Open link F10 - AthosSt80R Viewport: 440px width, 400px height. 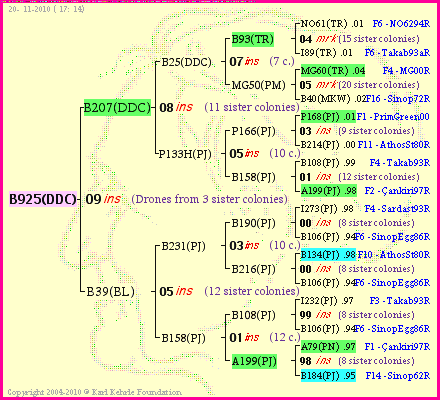coord(394,255)
